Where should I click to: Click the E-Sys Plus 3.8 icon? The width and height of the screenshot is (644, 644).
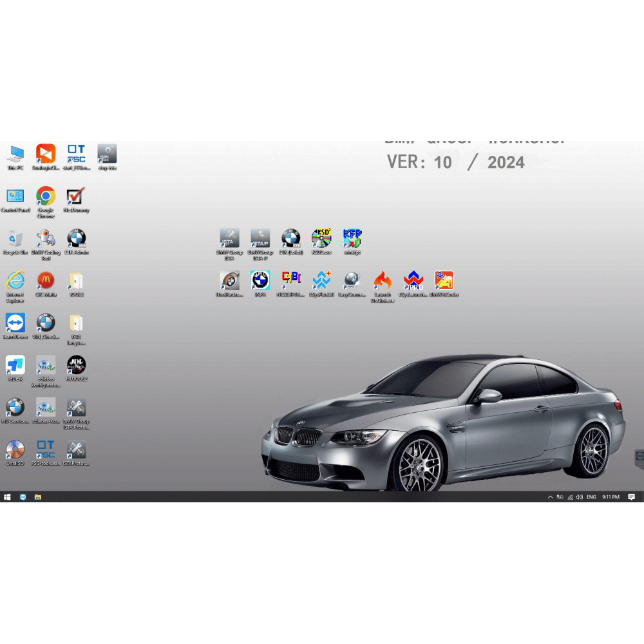coord(321,281)
